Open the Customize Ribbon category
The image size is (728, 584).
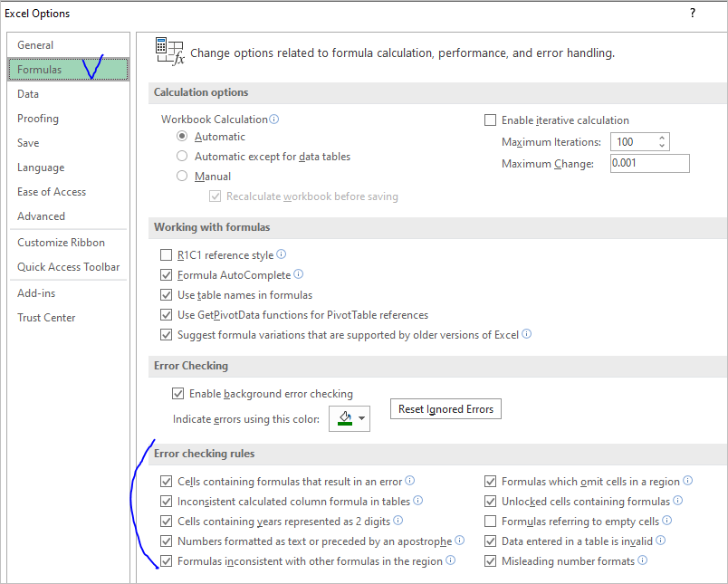pyautogui.click(x=68, y=243)
